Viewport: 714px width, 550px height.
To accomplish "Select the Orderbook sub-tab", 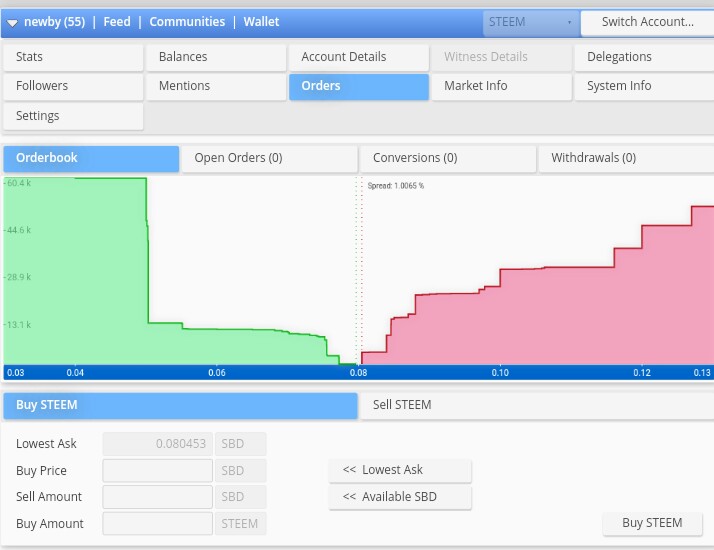I will point(91,158).
